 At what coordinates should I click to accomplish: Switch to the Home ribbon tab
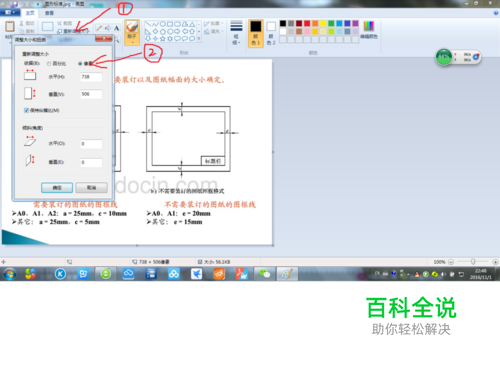click(x=30, y=13)
